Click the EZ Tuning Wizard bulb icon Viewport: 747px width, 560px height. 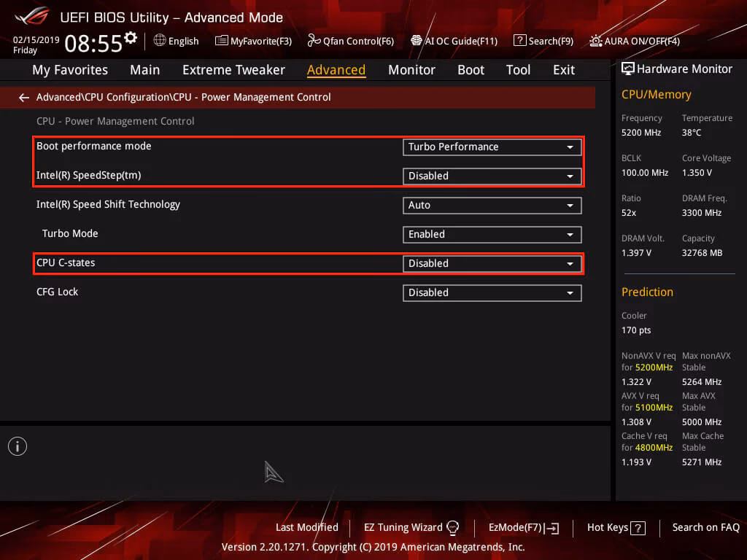[x=452, y=528]
